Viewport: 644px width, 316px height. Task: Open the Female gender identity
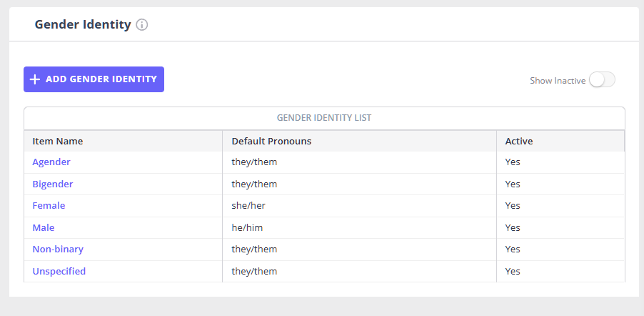[49, 206]
